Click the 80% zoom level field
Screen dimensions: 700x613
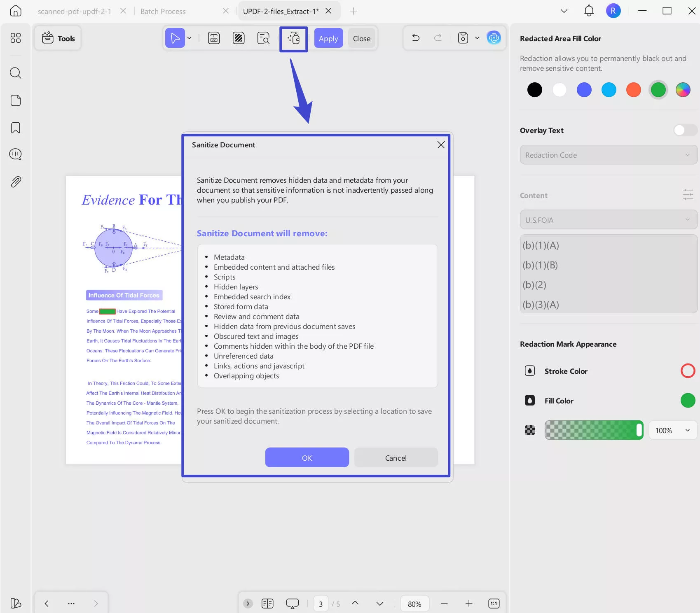tap(414, 604)
